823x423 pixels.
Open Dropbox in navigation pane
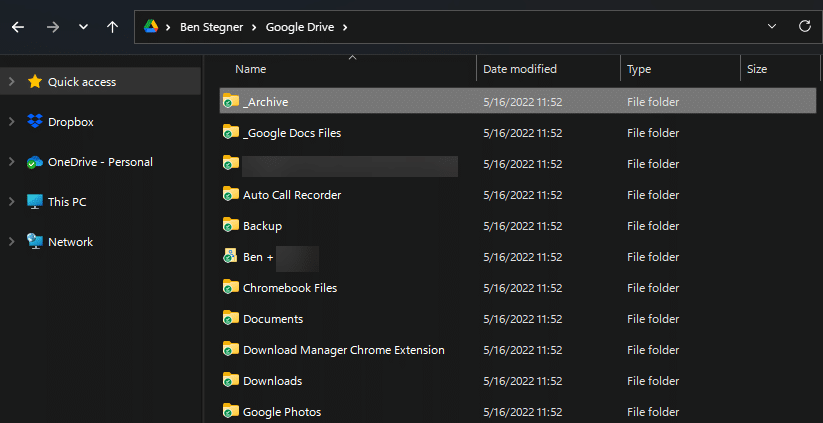[71, 122]
